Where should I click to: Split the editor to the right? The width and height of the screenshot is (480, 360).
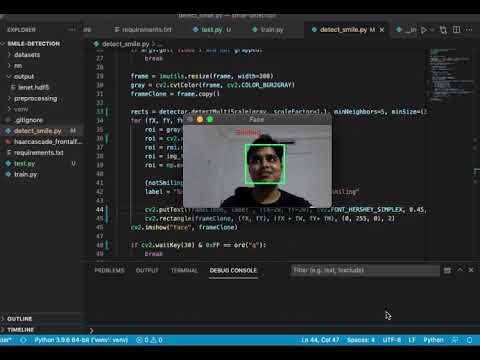[456, 30]
